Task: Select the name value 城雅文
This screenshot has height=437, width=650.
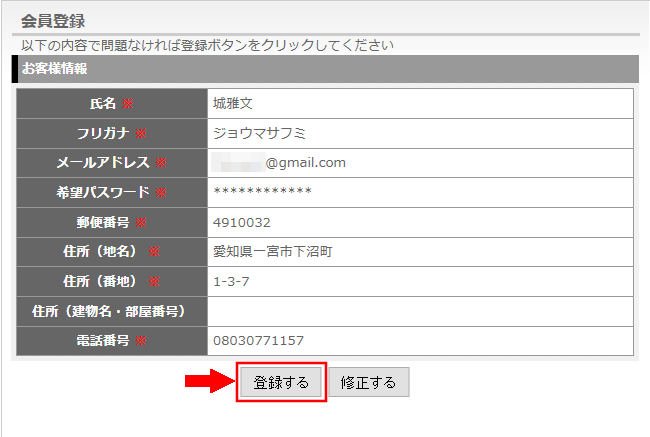Action: (233, 103)
